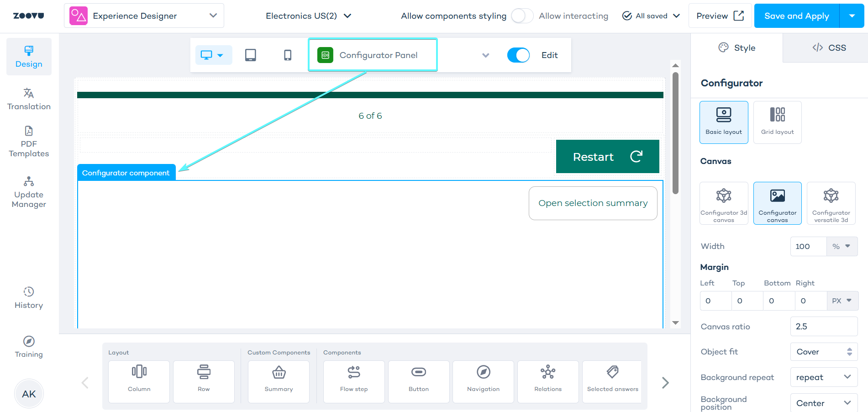This screenshot has width=868, height=412.
Task: Switch to mobile phone preview
Action: 287,55
